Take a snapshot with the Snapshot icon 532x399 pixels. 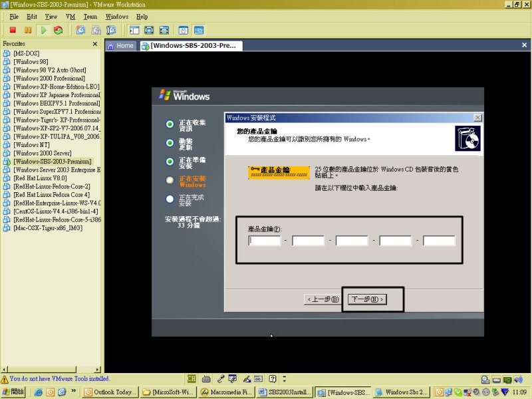pyautogui.click(x=80, y=30)
